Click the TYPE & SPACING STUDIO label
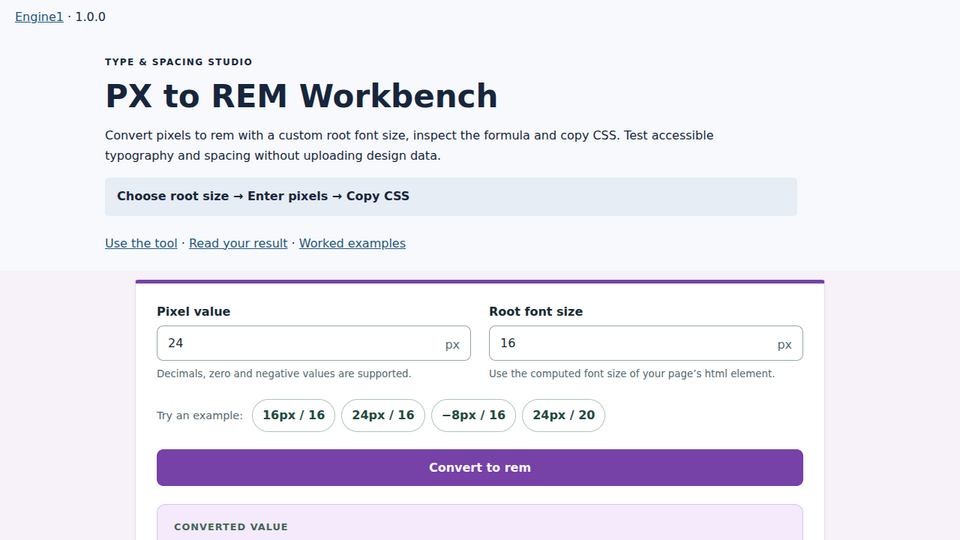The image size is (960, 540). 178,62
